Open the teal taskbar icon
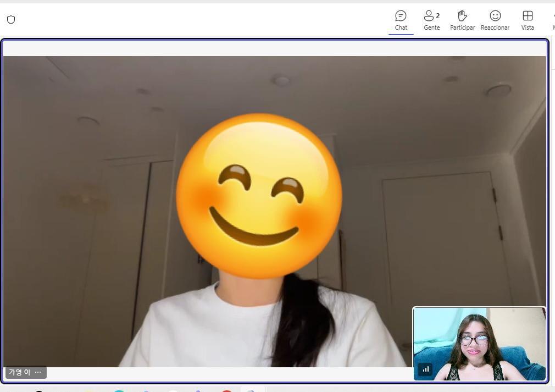The height and width of the screenshot is (392, 555). [x=119, y=390]
